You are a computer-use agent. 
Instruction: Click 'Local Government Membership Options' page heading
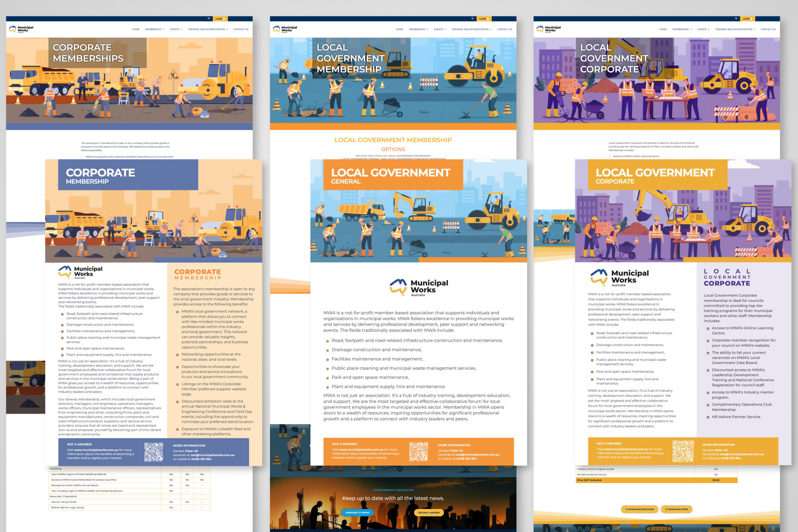[393, 144]
